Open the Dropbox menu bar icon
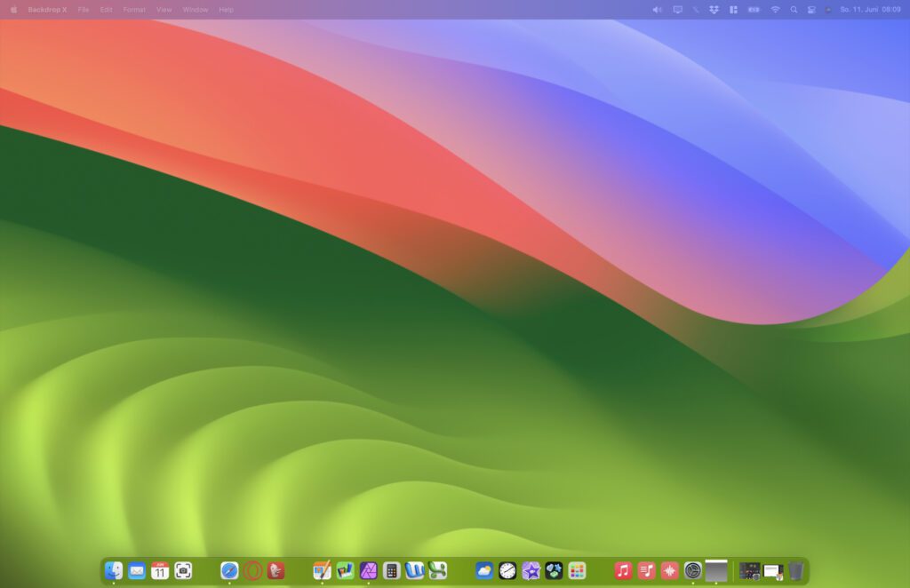The height and width of the screenshot is (588, 910). [713, 10]
